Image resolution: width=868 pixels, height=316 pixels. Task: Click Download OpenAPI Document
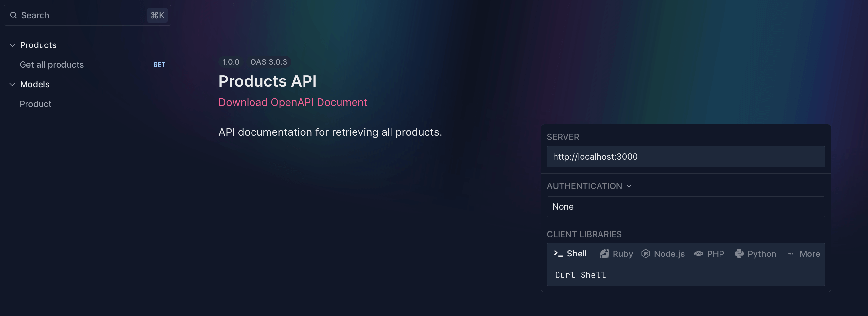click(x=293, y=102)
